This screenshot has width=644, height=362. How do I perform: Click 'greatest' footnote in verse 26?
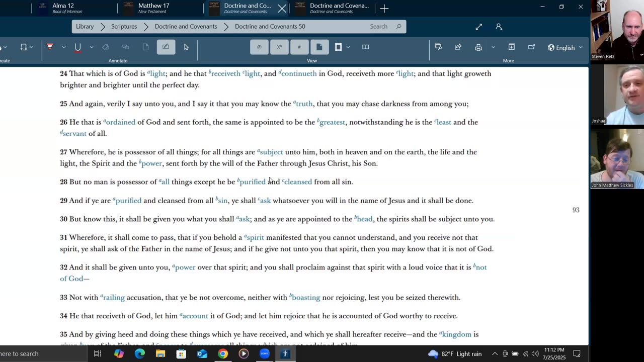coord(331,122)
